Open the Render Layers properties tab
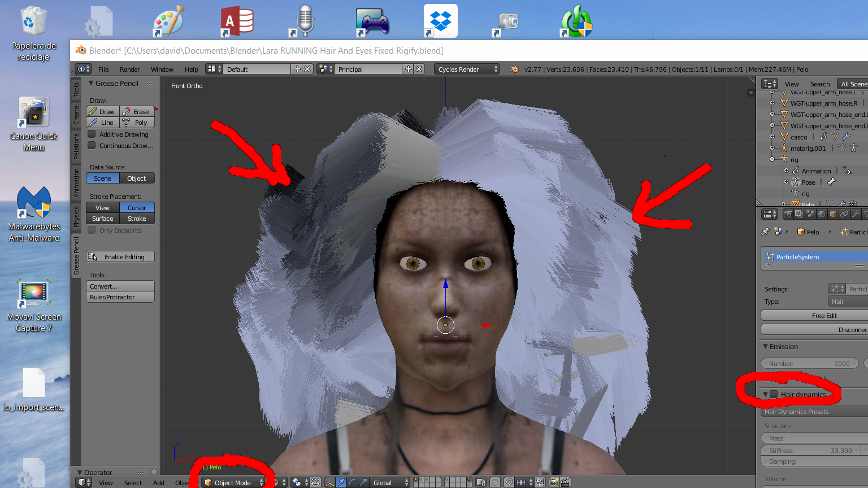The height and width of the screenshot is (488, 868). click(798, 214)
